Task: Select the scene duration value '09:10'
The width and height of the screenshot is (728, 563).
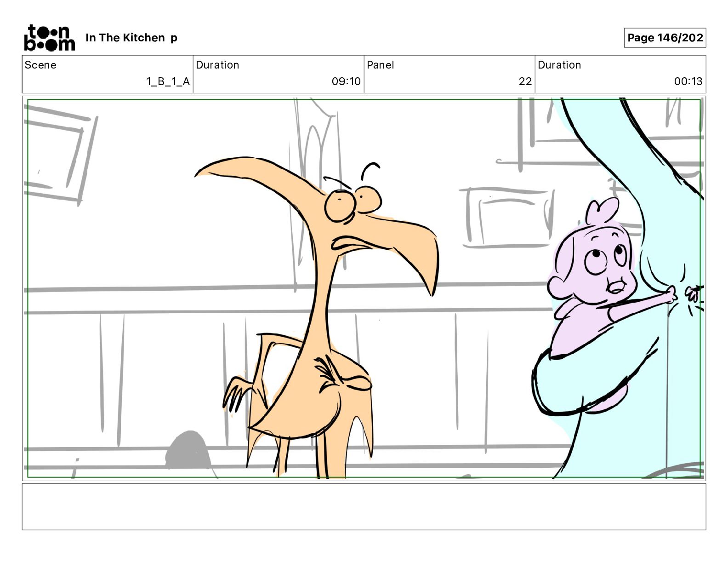Action: click(346, 81)
